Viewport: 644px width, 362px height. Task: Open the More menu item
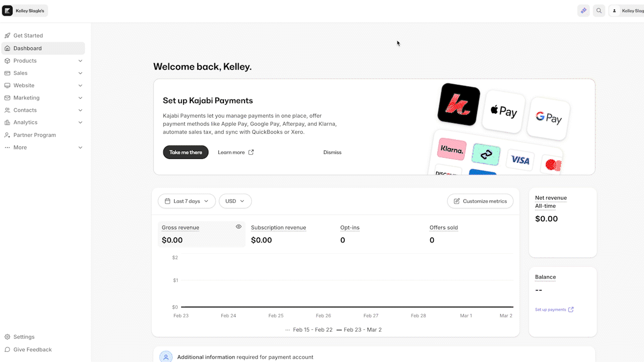tap(43, 147)
